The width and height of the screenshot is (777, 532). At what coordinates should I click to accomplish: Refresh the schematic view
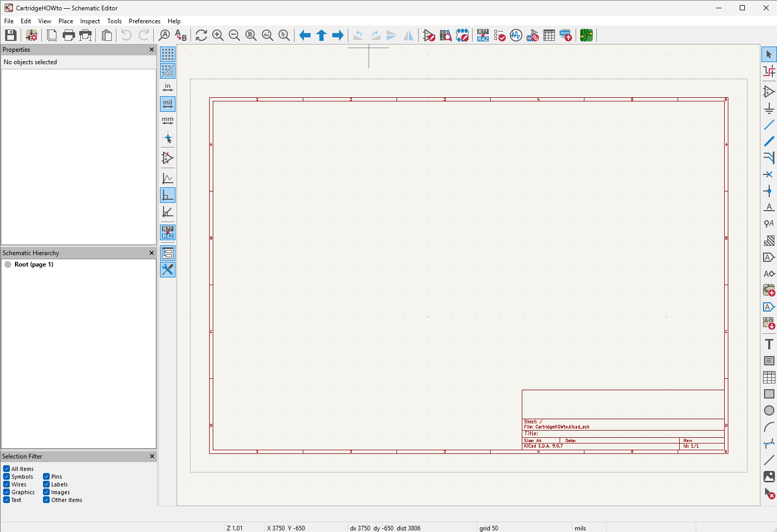point(201,35)
